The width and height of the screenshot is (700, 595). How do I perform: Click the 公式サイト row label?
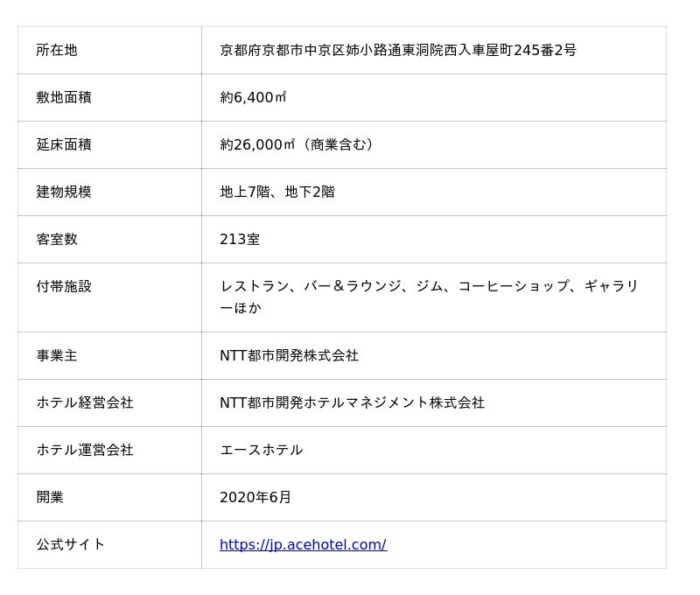click(71, 544)
